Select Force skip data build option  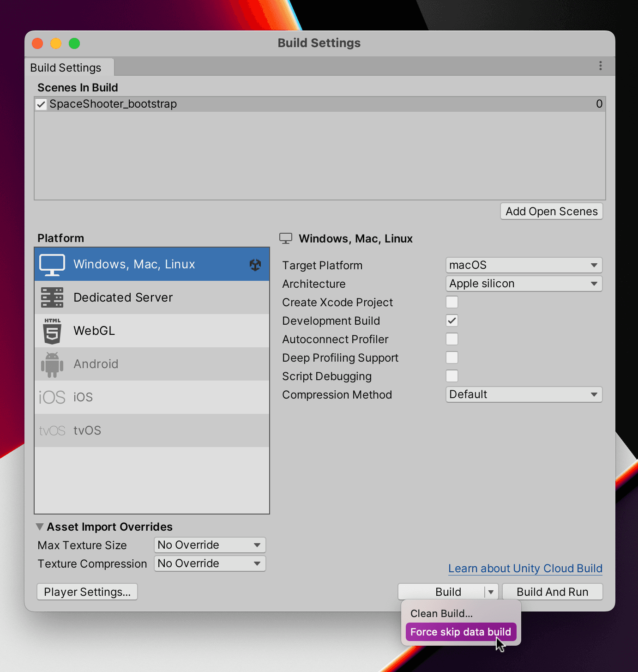(x=461, y=632)
